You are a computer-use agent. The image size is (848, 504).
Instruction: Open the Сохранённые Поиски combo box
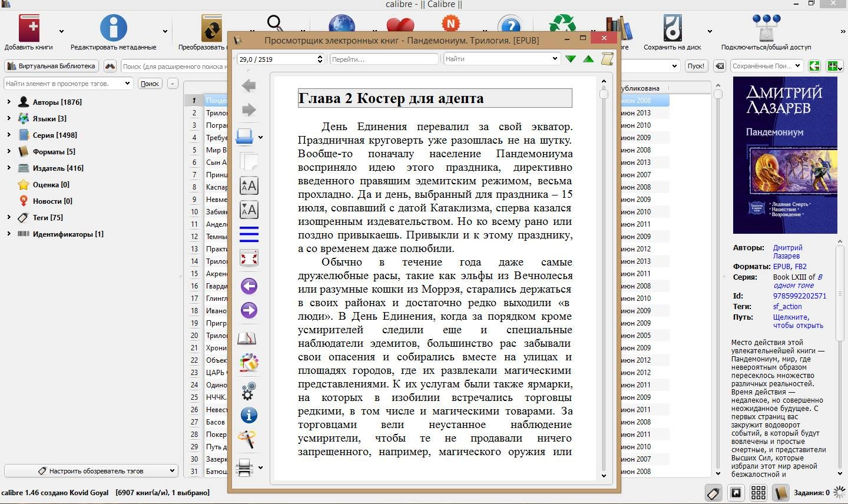tap(766, 66)
